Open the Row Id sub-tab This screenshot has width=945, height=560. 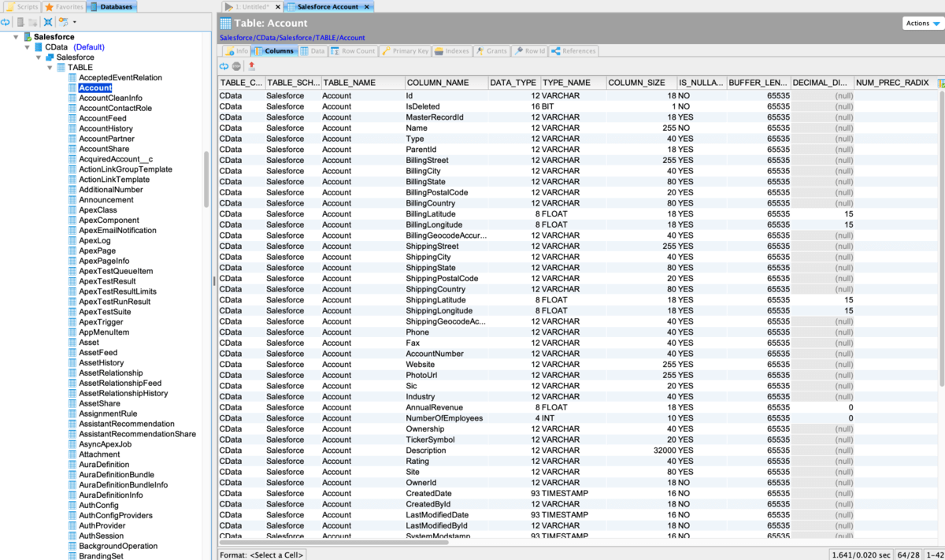530,51
